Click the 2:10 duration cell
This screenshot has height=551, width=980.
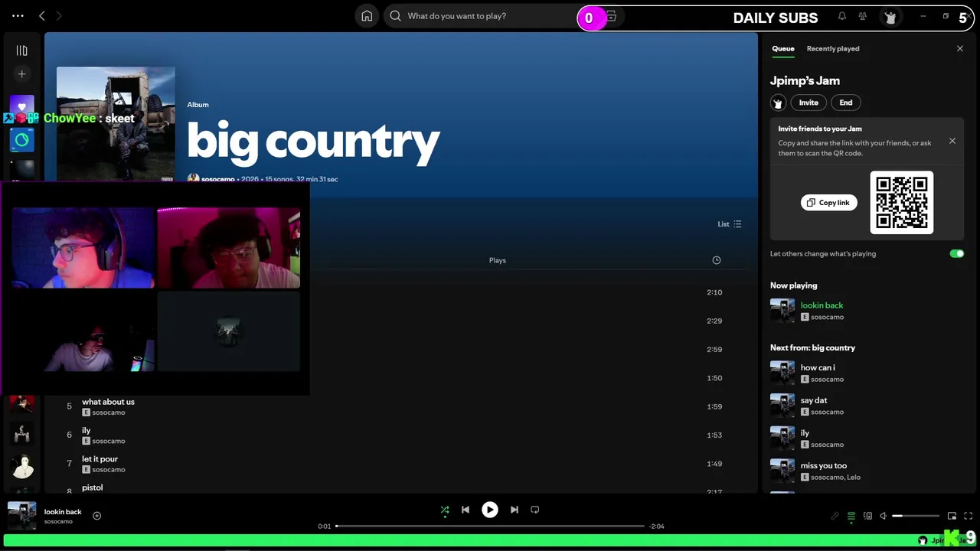[714, 292]
